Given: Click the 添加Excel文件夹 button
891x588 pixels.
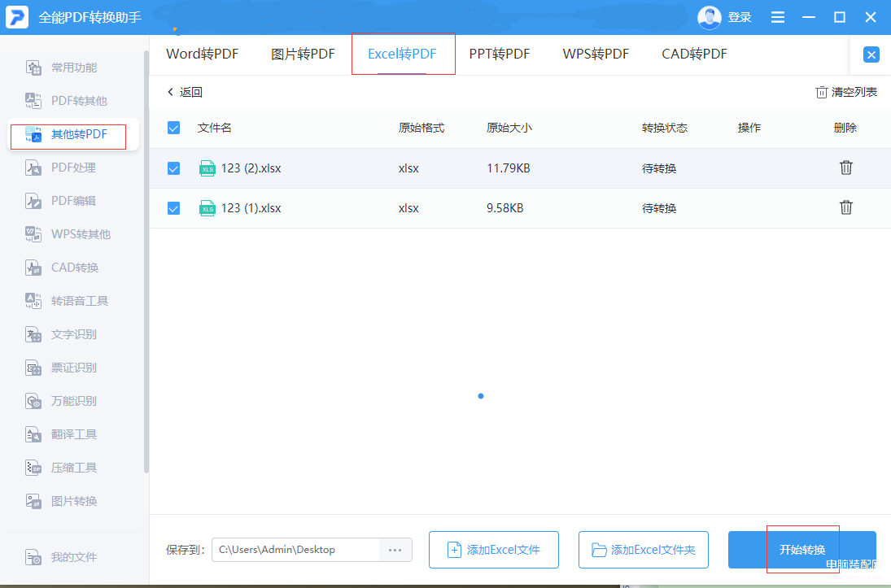Looking at the screenshot, I should tap(644, 550).
